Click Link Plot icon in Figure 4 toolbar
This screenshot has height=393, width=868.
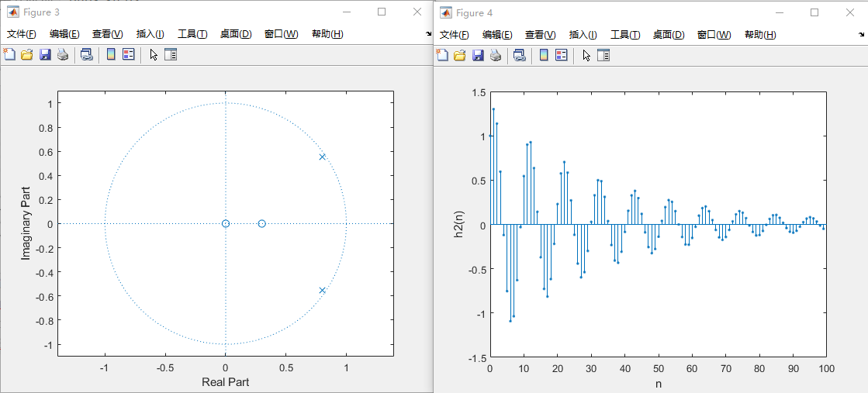519,54
